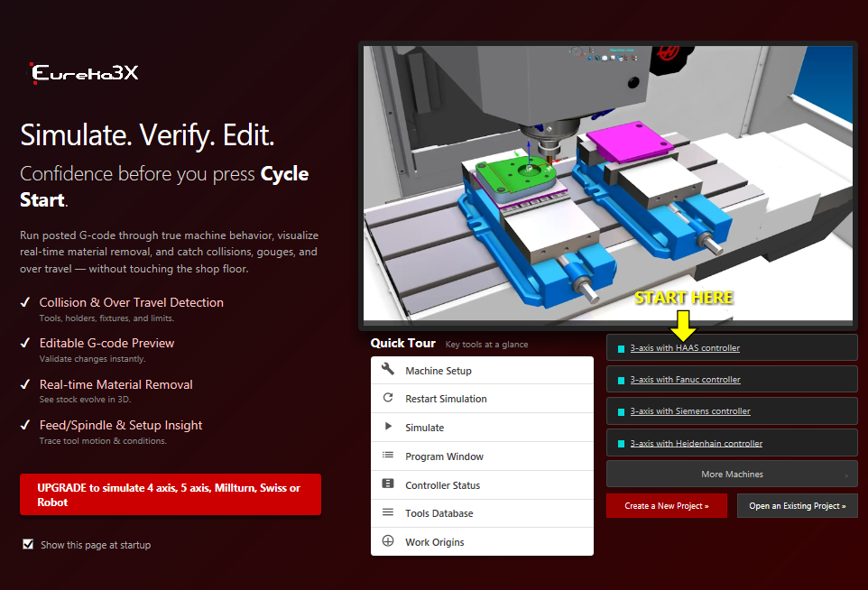Click the panel icon beside Controller Status
The height and width of the screenshot is (590, 868).
click(388, 484)
